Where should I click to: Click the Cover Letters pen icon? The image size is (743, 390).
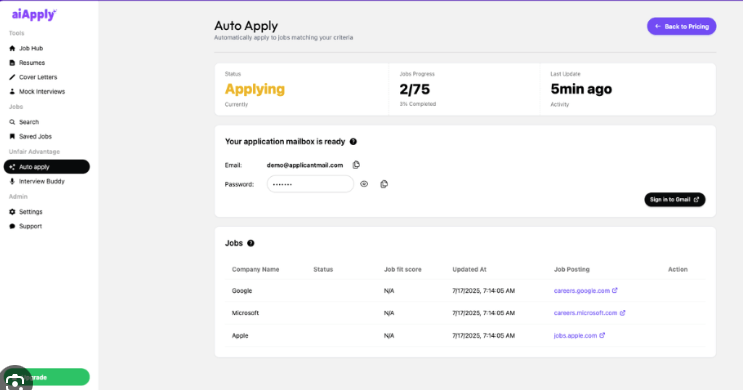coord(12,77)
